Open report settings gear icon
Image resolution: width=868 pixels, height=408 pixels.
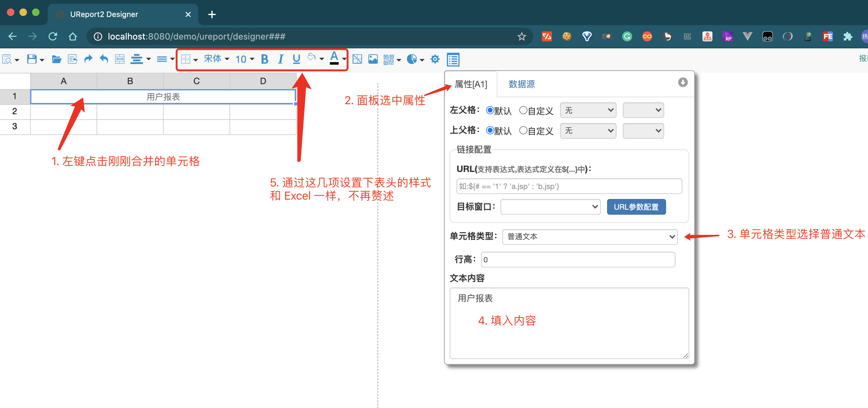tap(435, 59)
